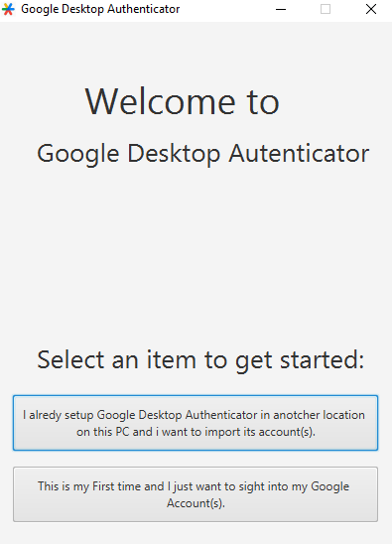
Task: Click the blue-outlined focused setup button
Action: [196, 423]
